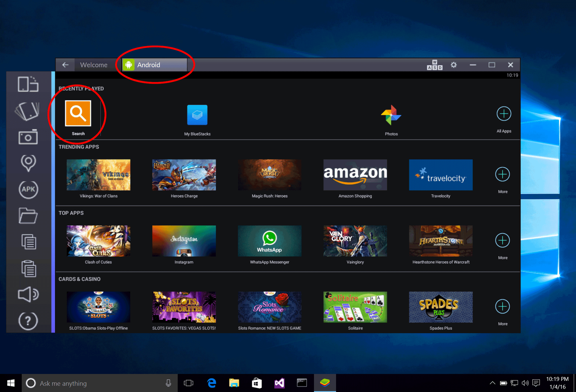The height and width of the screenshot is (392, 576).
Task: Open the WASD keyboard mapping icon
Action: coord(435,65)
